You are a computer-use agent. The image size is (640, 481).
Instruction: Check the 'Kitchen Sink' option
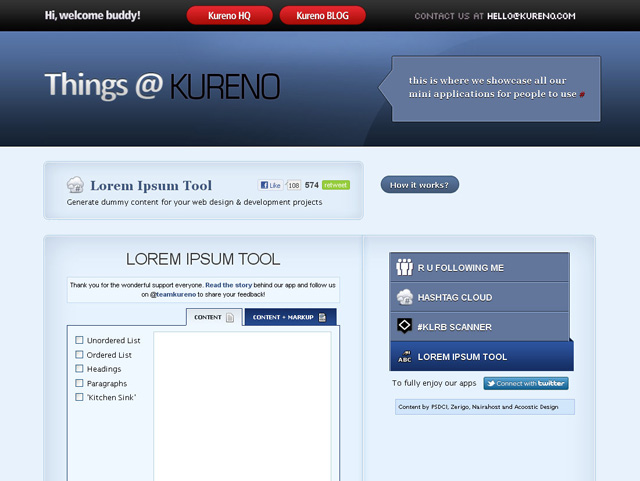(79, 397)
